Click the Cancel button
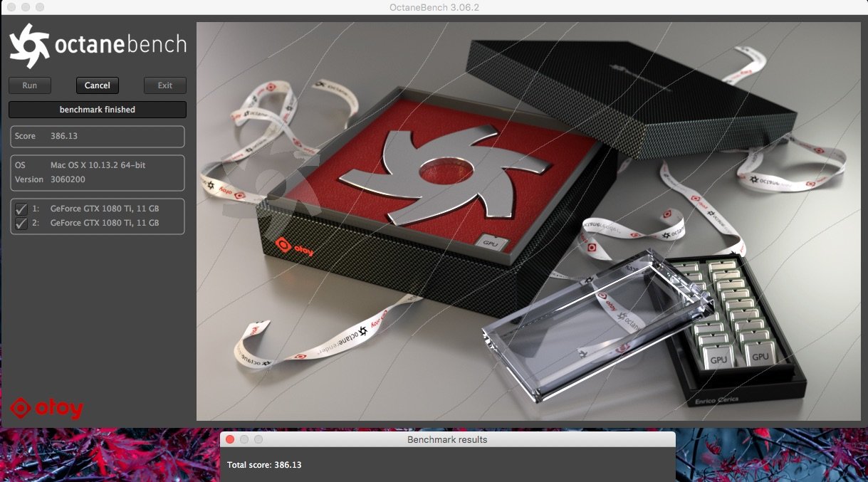Viewport: 868px width, 482px height. (x=98, y=85)
